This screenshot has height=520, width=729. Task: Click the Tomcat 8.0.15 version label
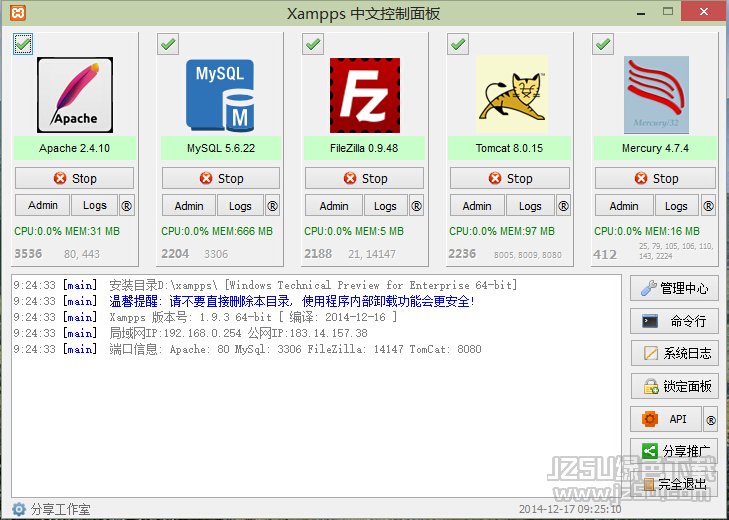point(509,148)
